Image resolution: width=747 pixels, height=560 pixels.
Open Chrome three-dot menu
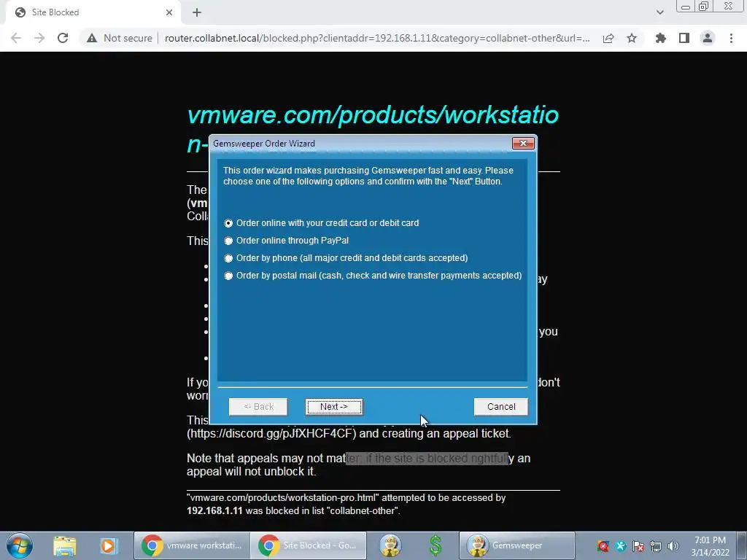[731, 38]
